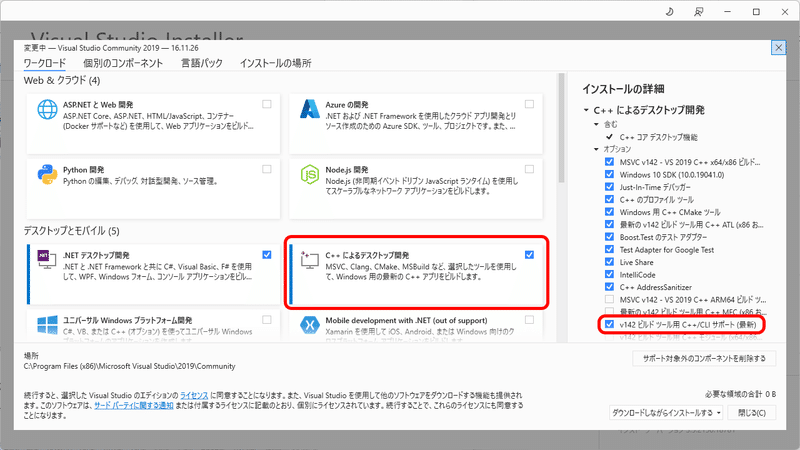Uncheck v142 C++/CLI サポート option
Viewport: 800px width, 450px height.
(x=609, y=324)
